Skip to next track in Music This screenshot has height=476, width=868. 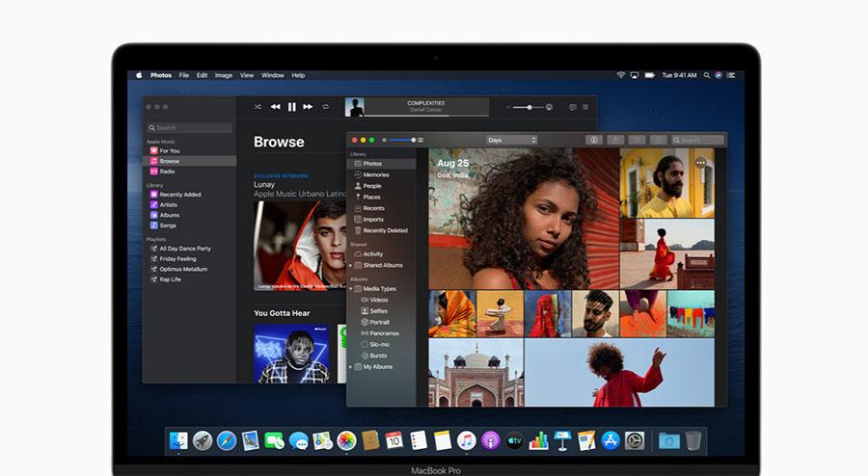(x=308, y=107)
